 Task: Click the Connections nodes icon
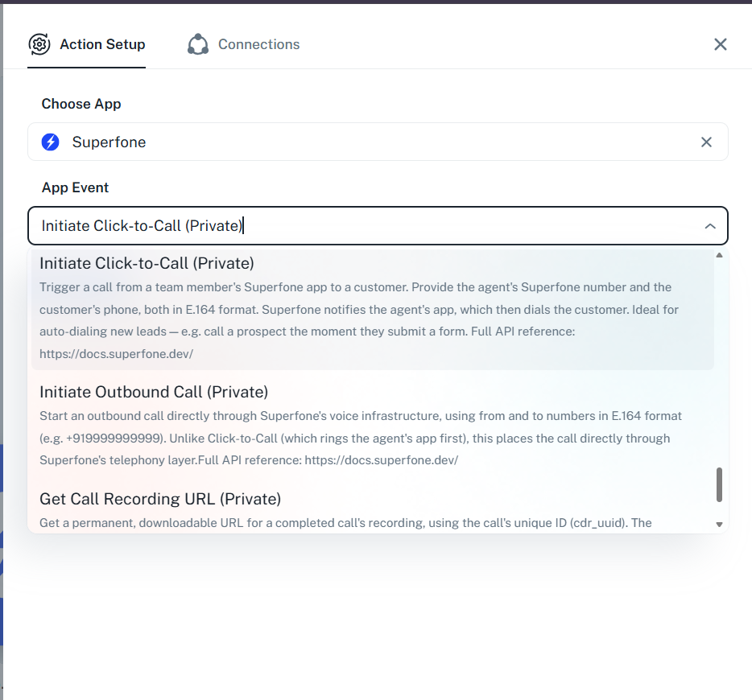197,44
